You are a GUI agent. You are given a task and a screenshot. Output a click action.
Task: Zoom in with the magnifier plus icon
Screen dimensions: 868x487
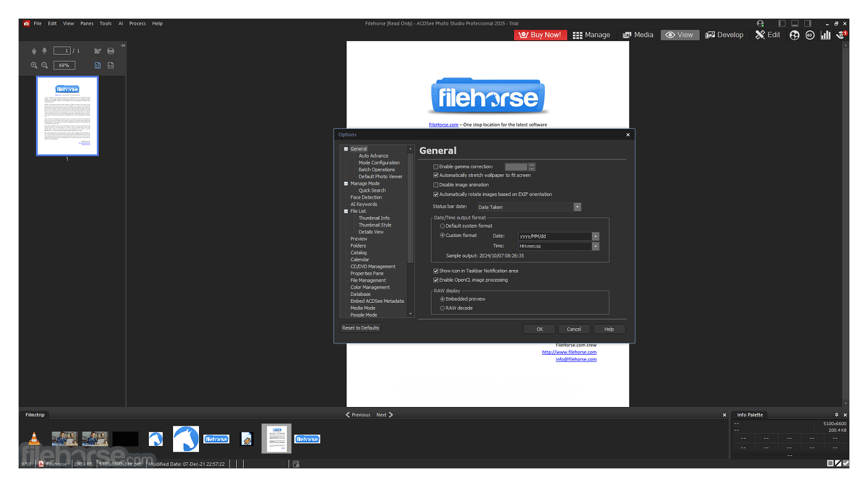[34, 65]
